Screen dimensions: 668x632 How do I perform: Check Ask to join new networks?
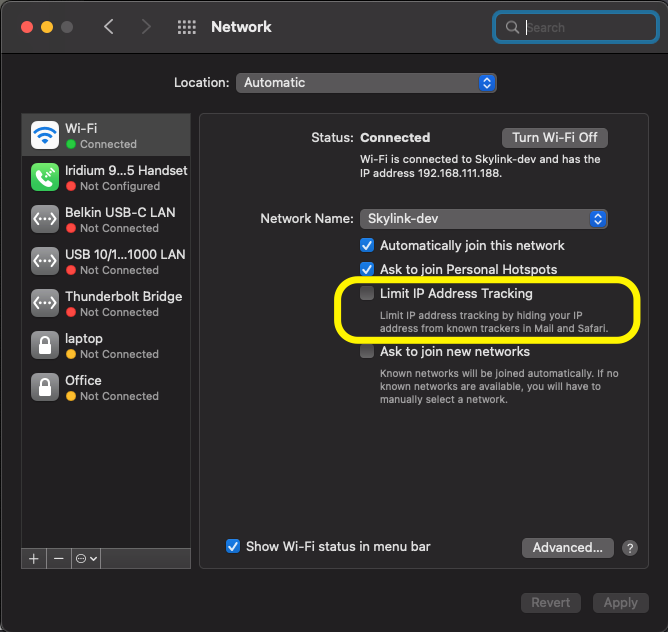point(367,352)
